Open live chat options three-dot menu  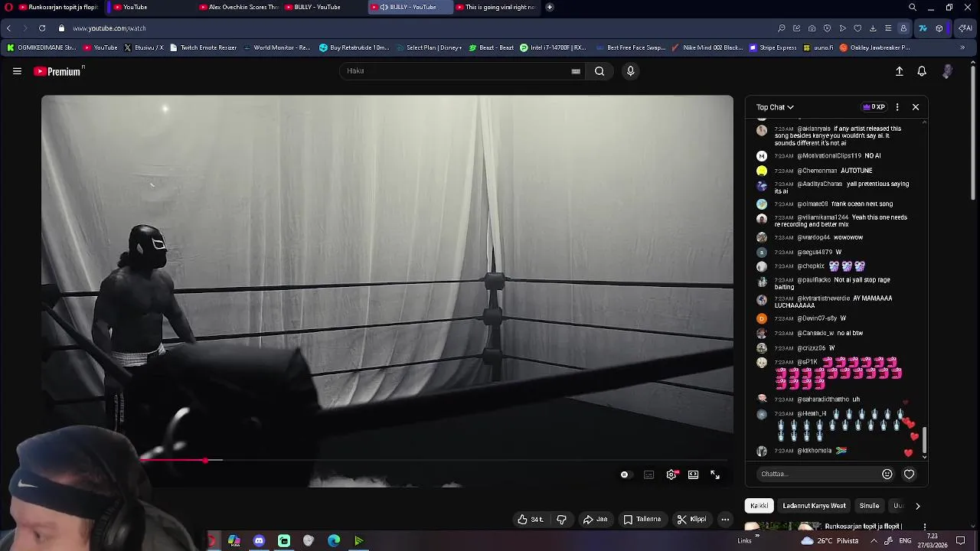(x=897, y=107)
